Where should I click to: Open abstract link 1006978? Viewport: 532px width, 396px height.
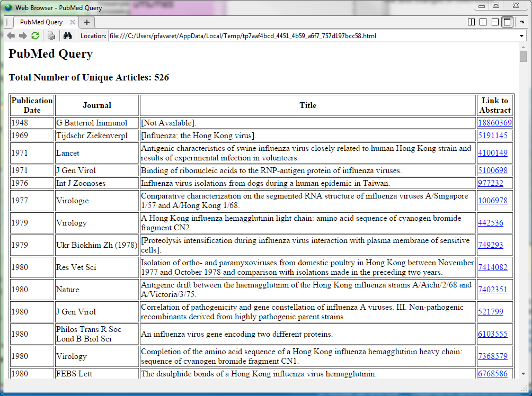click(x=493, y=200)
